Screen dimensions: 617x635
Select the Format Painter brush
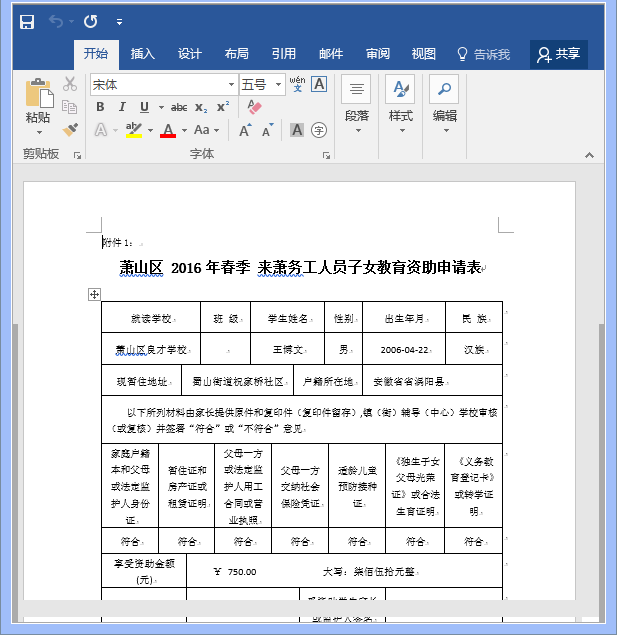point(70,130)
